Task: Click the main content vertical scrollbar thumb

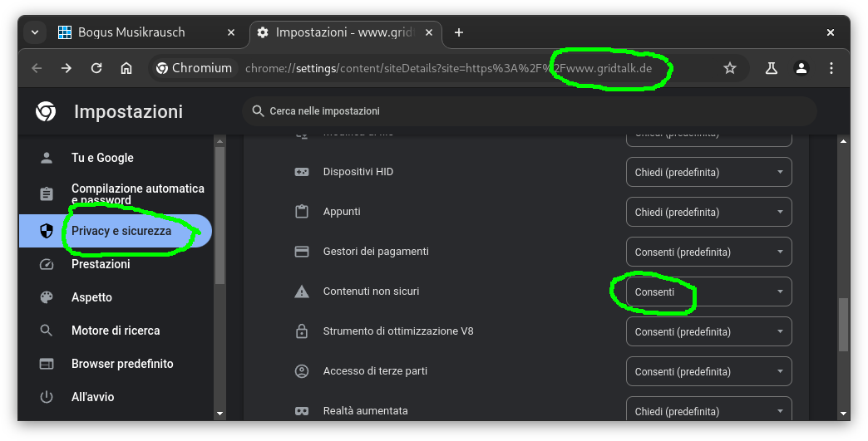Action: coord(843,324)
